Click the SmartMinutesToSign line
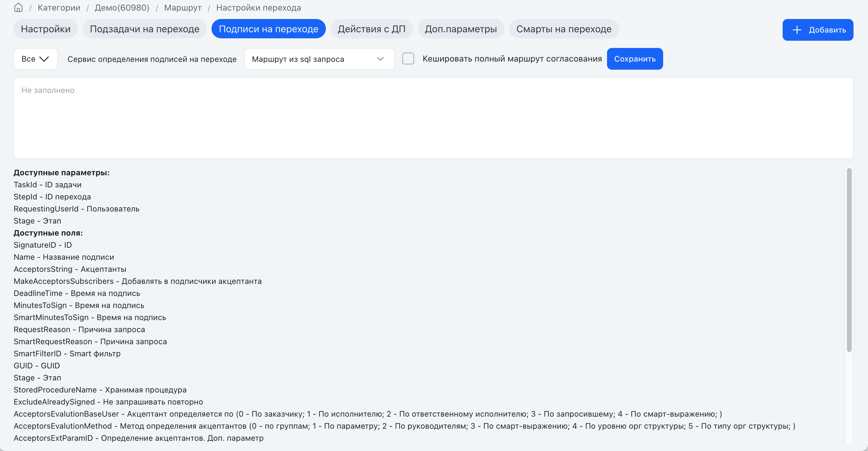Image resolution: width=868 pixels, height=451 pixels. click(90, 317)
